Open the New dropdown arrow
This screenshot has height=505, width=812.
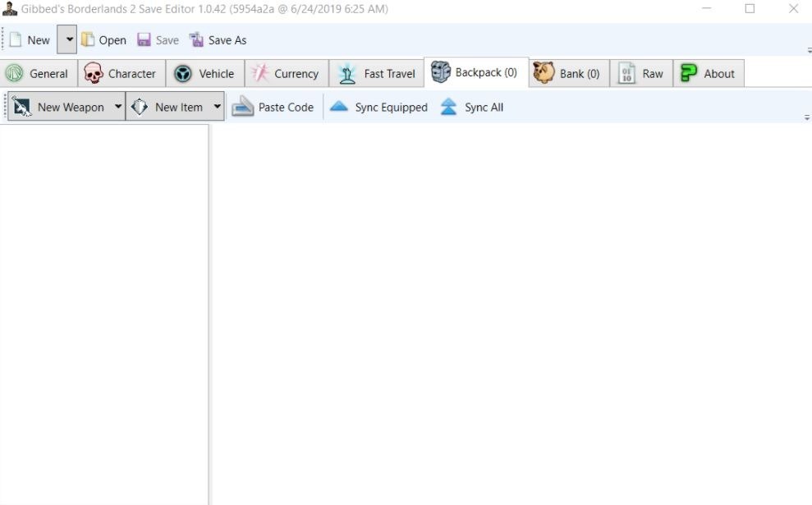[x=67, y=39]
